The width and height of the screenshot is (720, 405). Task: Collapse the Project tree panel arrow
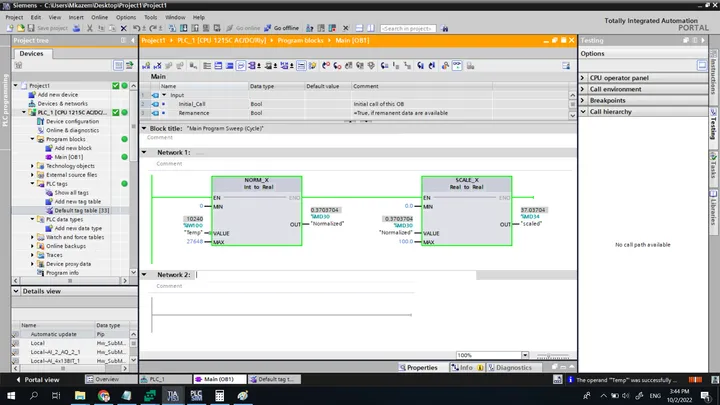click(133, 40)
